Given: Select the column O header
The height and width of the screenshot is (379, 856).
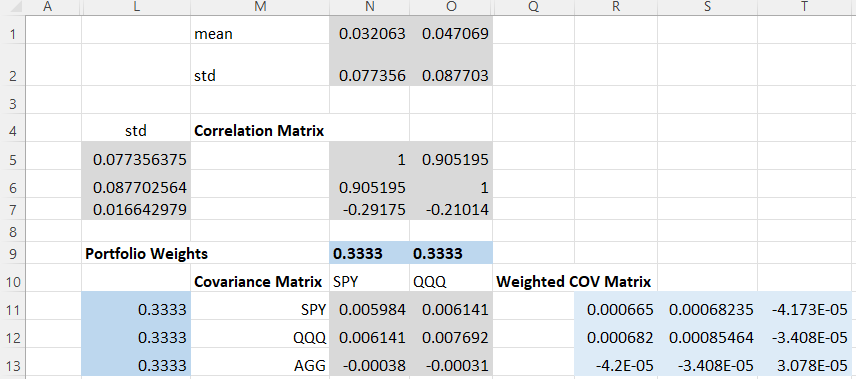Looking at the screenshot, I should click(x=451, y=6).
